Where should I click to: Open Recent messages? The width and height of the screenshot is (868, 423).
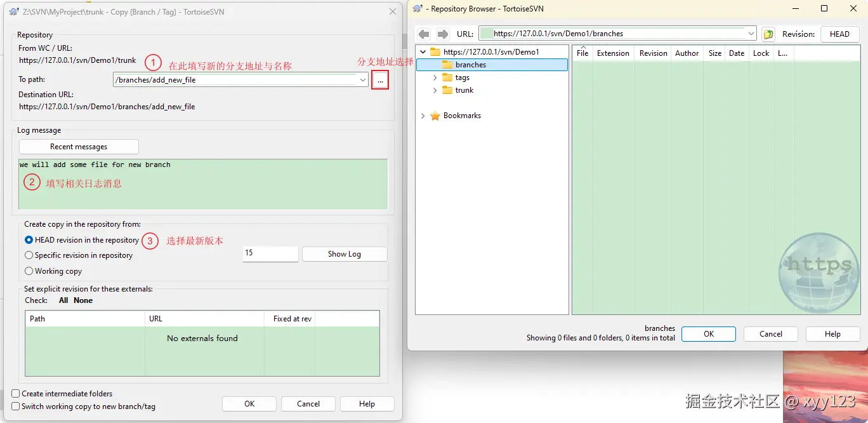click(79, 147)
